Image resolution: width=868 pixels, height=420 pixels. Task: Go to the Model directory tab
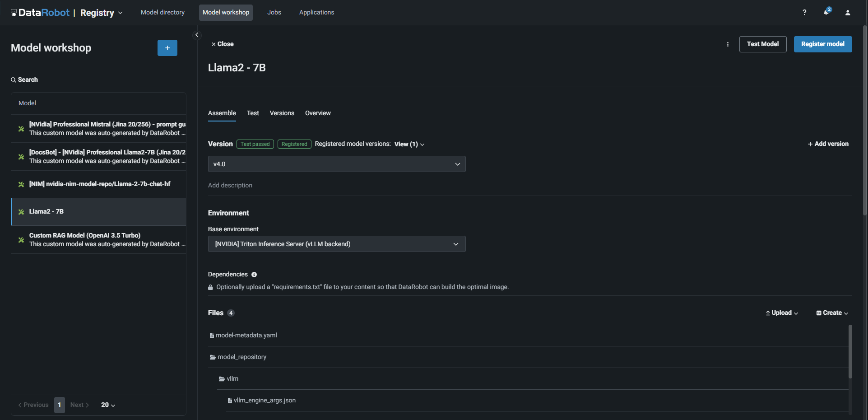tap(162, 13)
